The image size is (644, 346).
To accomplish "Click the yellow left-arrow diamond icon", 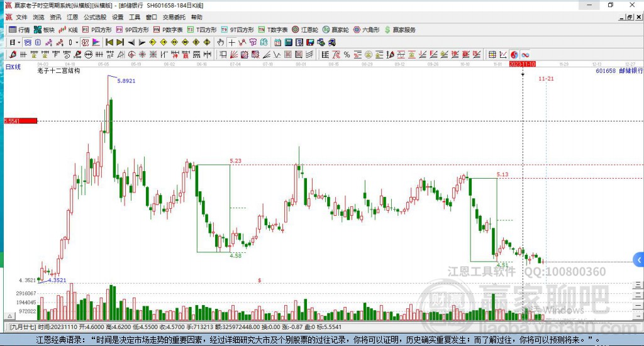I will click(x=153, y=42).
